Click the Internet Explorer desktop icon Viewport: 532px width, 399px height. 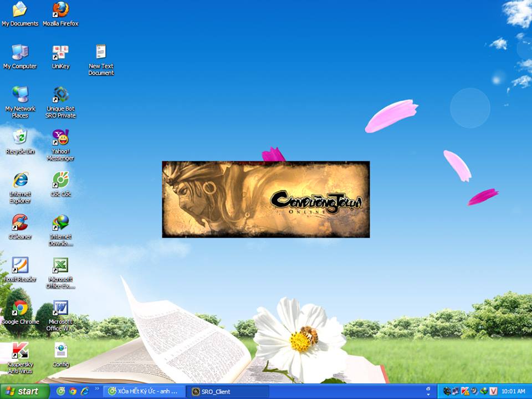pos(20,188)
